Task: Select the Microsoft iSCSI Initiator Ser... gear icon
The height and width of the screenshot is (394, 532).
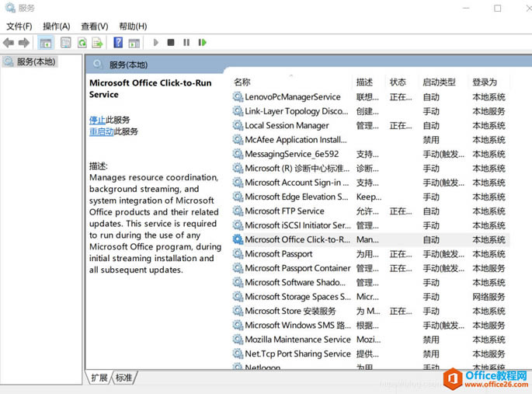Action: [238, 225]
